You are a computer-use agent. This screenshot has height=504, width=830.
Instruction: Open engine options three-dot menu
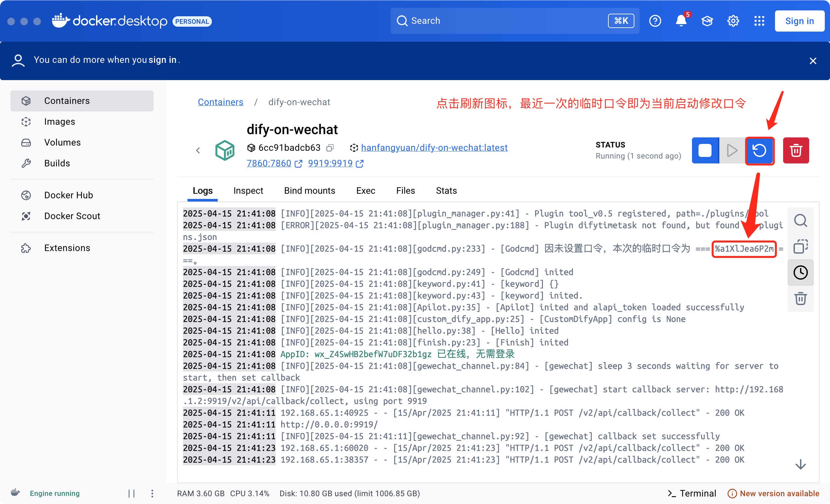(x=152, y=493)
